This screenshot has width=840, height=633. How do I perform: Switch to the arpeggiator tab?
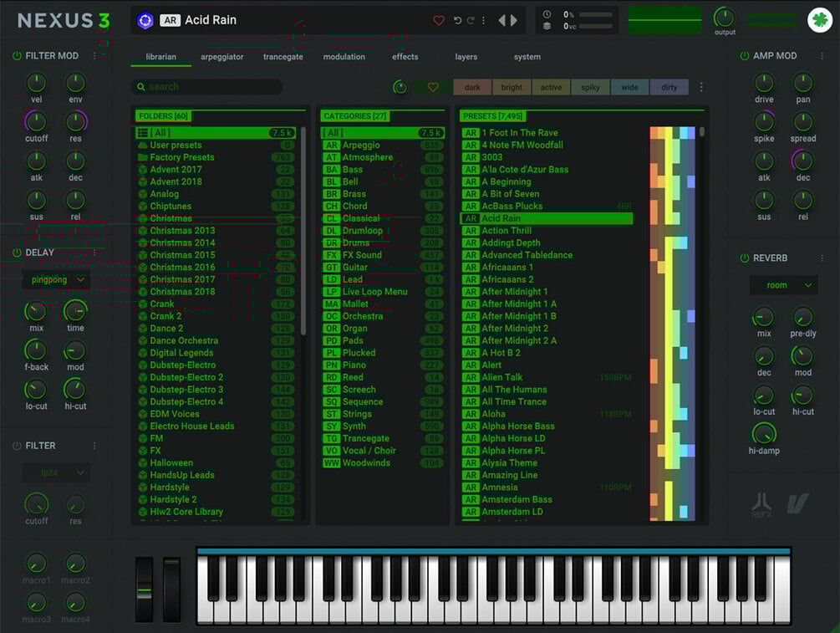[221, 57]
